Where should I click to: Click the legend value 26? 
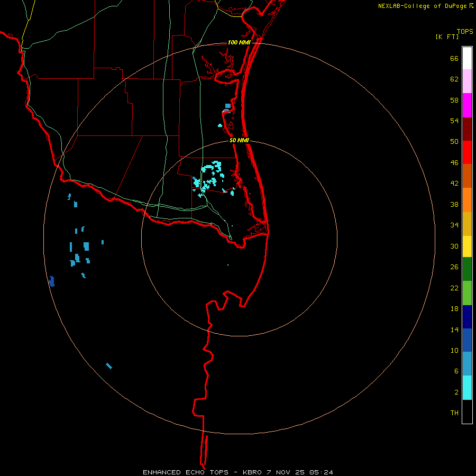tap(454, 267)
